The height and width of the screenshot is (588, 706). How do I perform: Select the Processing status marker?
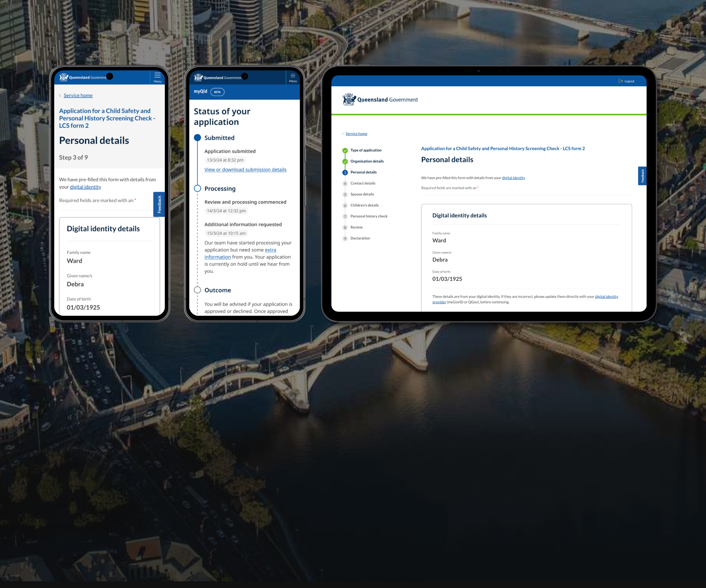[x=197, y=189]
